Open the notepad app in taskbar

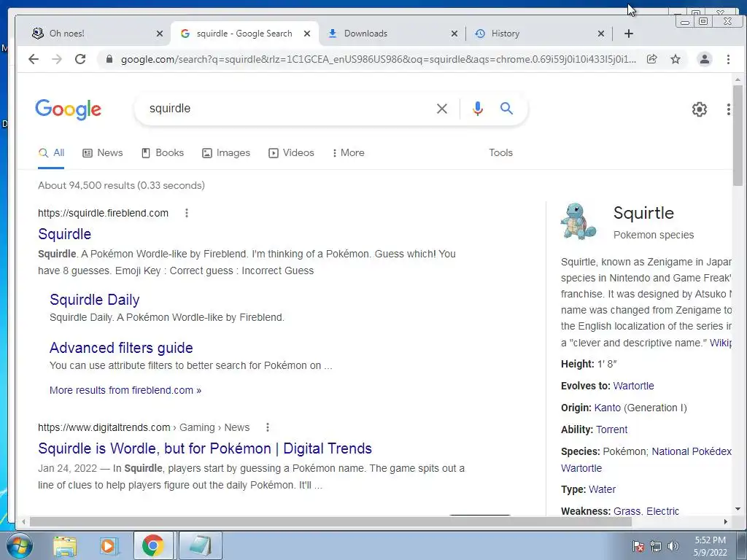[201, 545]
